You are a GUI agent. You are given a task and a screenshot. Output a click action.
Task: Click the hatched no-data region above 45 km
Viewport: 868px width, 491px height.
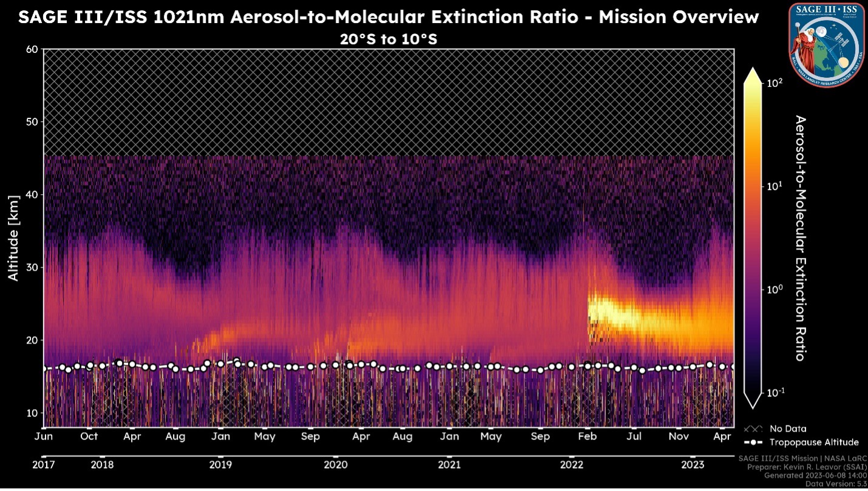pyautogui.click(x=388, y=100)
